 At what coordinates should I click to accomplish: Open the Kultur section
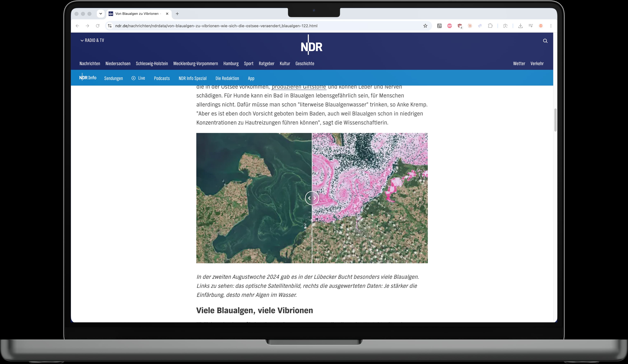click(x=285, y=64)
